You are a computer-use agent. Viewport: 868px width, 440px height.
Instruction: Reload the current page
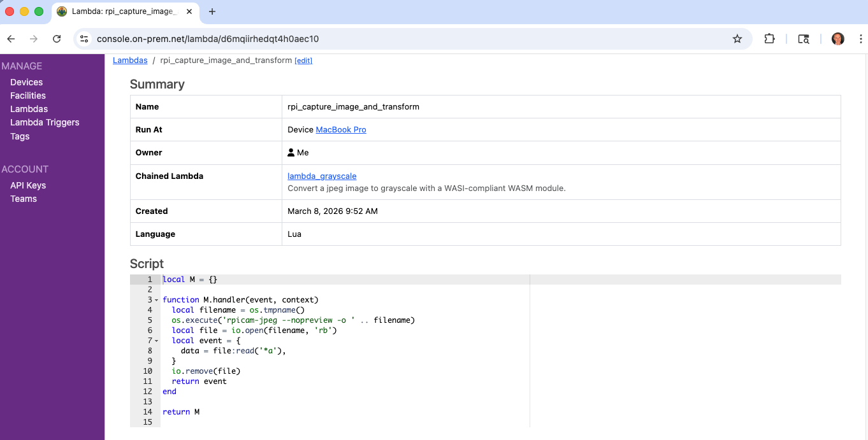pyautogui.click(x=57, y=39)
